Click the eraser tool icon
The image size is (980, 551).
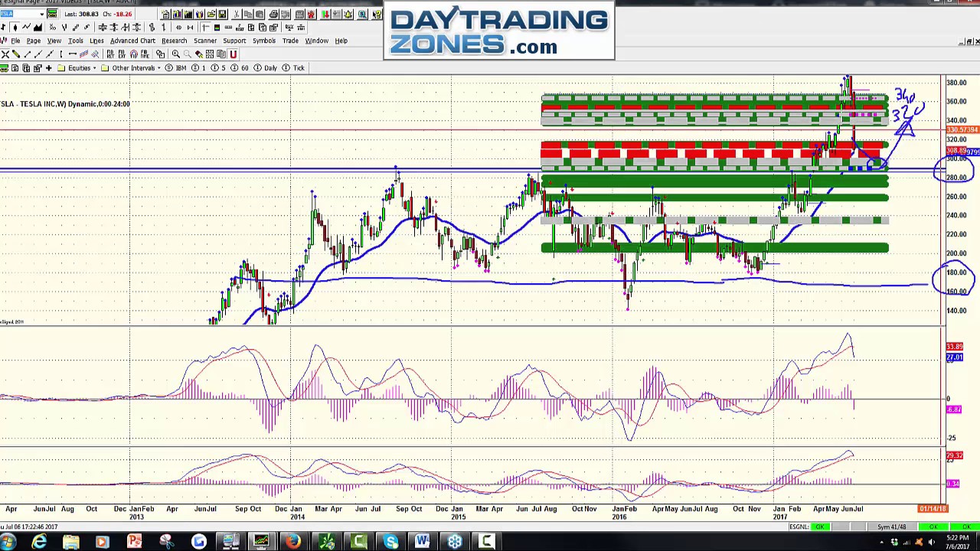click(199, 54)
